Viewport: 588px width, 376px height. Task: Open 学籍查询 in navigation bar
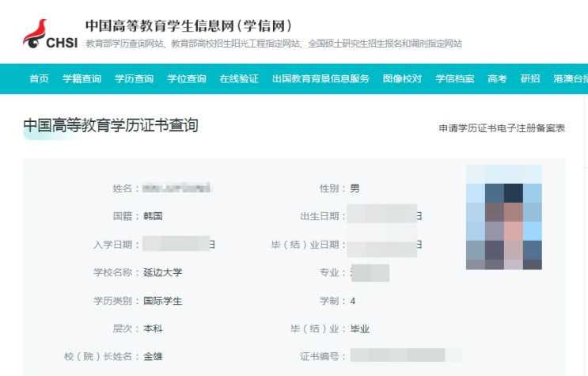click(82, 78)
